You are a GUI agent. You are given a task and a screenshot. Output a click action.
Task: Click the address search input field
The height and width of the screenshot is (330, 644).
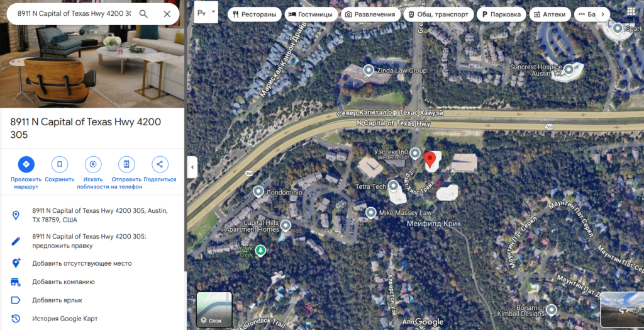74,14
